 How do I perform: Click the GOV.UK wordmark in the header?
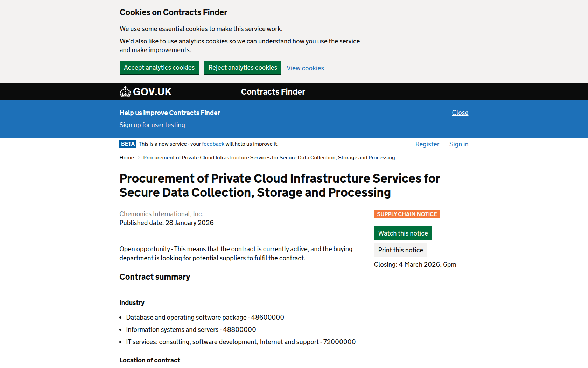(152, 92)
